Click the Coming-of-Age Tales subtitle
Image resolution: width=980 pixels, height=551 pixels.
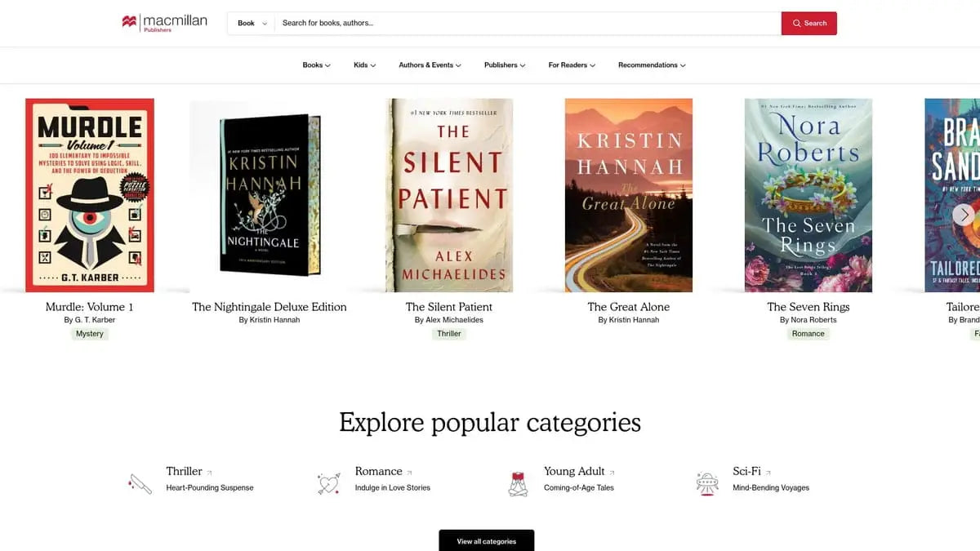(x=579, y=488)
